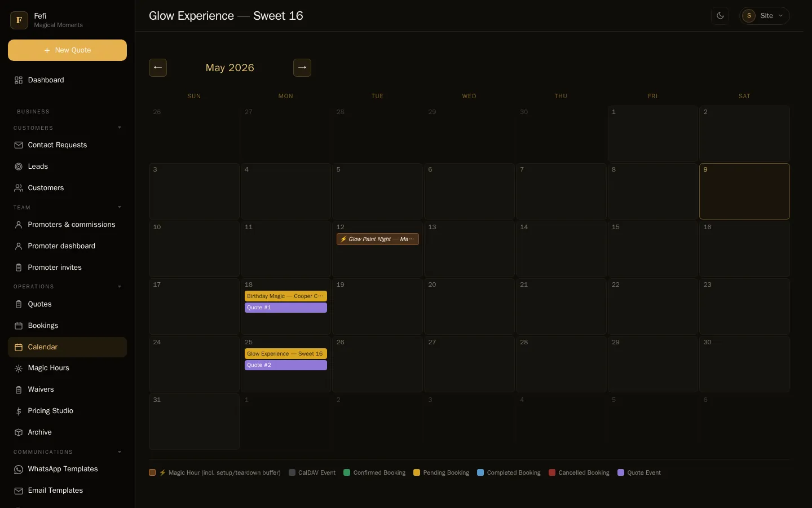Click the Cancelled Booking red swatch
This screenshot has width=812, height=508.
(x=552, y=472)
